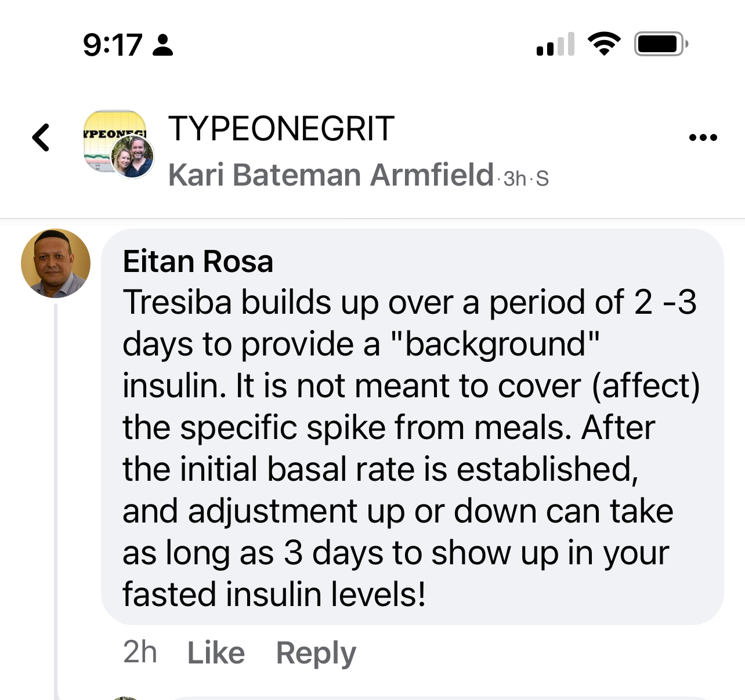This screenshot has height=700, width=745.
Task: Like Eitan Rosa's comment
Action: 216,653
